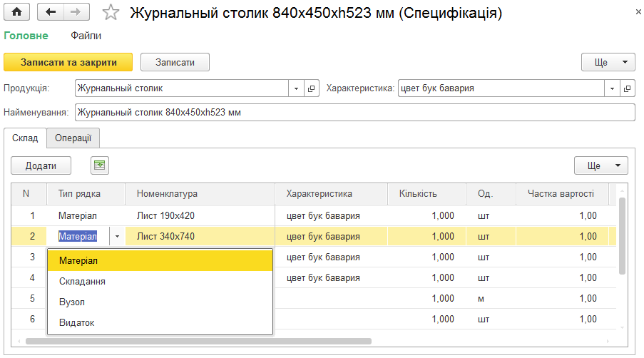Click the Тип рядка column header
This screenshot has width=644, height=358.
tap(86, 194)
